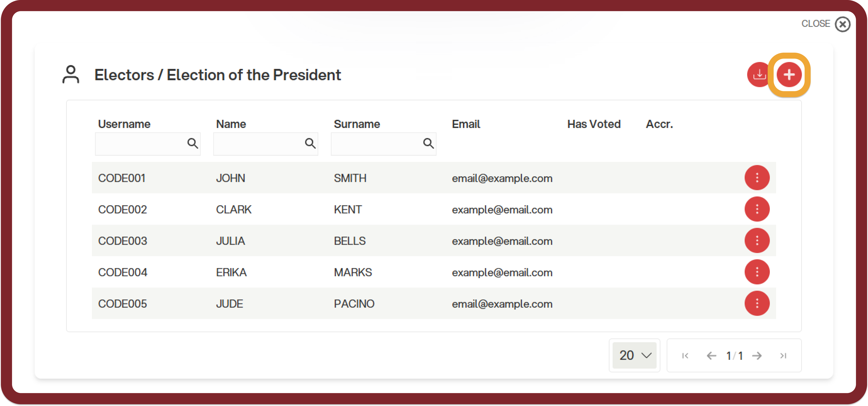
Task: Click magnifier icon in Username filter
Action: coord(192,143)
